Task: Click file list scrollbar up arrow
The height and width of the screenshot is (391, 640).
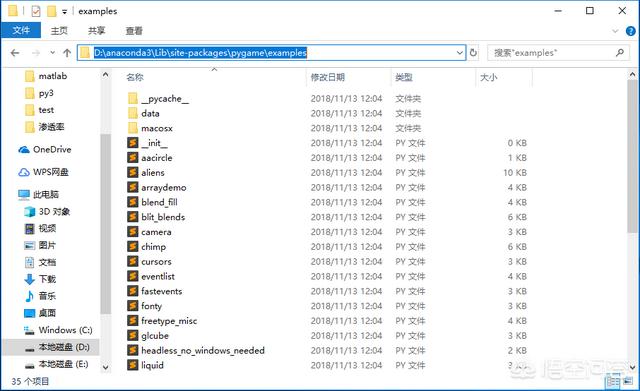Action: click(632, 75)
